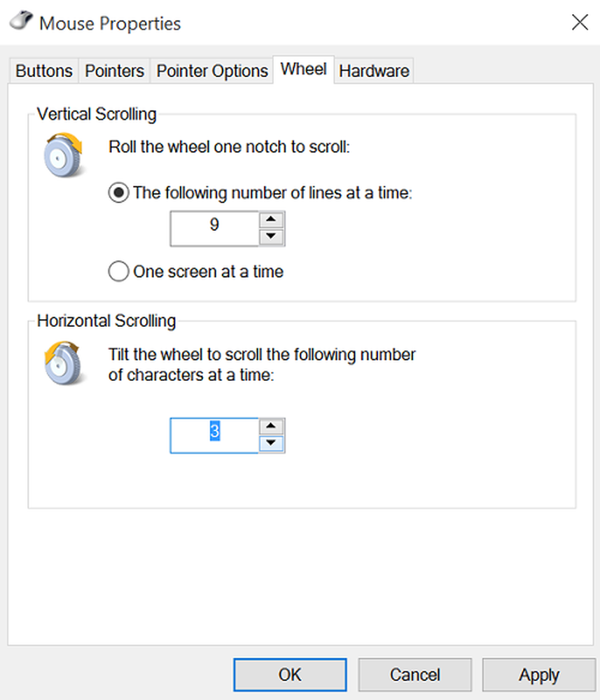Increase horizontal scroll characters value

(x=272, y=426)
